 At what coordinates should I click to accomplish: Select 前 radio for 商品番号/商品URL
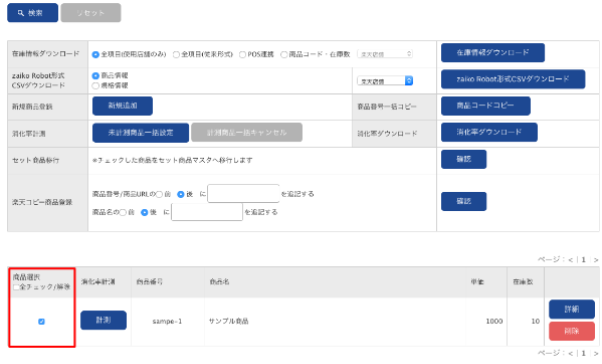coord(159,194)
